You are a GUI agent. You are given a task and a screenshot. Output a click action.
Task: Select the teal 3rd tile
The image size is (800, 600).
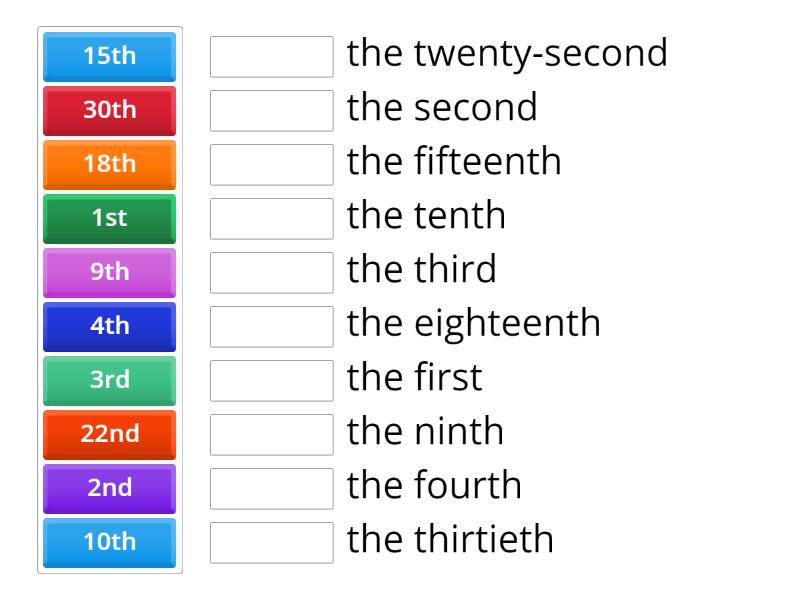108,380
